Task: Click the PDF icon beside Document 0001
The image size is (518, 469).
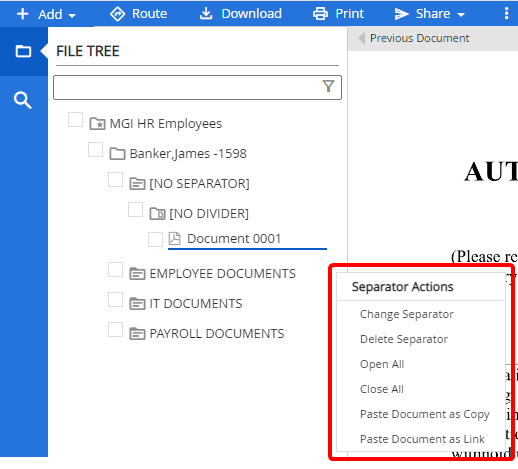Action: pyautogui.click(x=174, y=239)
